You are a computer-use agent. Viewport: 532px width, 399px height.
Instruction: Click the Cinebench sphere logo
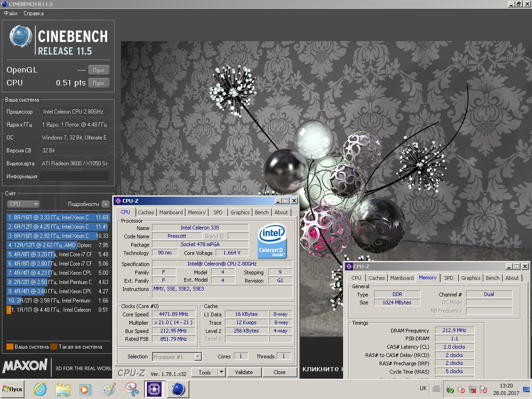point(21,36)
